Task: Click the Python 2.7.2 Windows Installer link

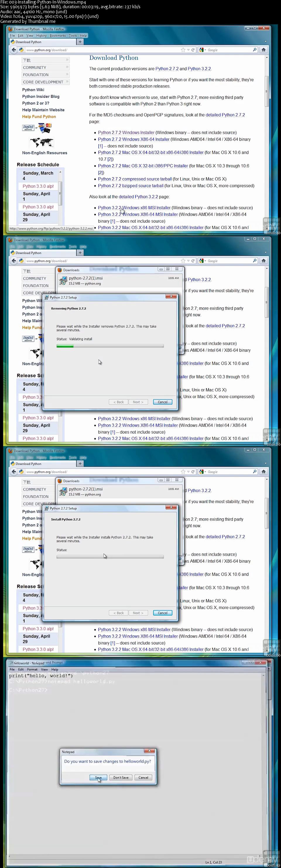Action: click(x=126, y=132)
